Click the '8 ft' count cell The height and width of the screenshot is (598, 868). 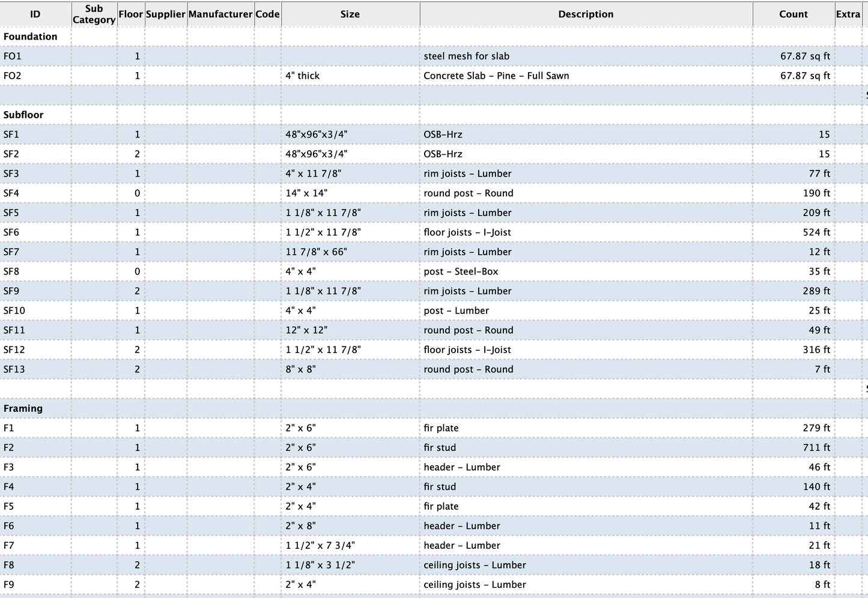(822, 585)
